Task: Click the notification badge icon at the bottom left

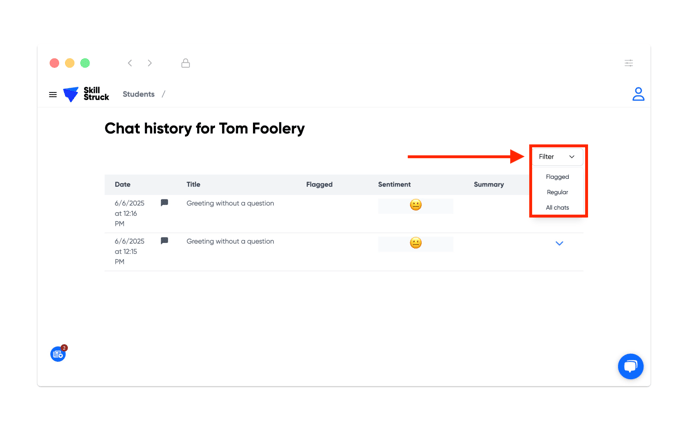Action: (x=58, y=353)
